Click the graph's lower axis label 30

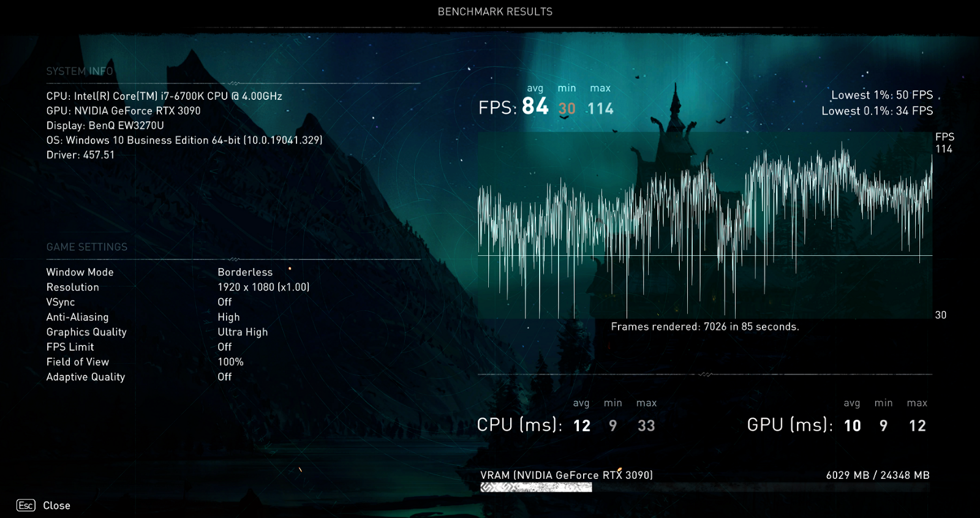click(x=941, y=315)
